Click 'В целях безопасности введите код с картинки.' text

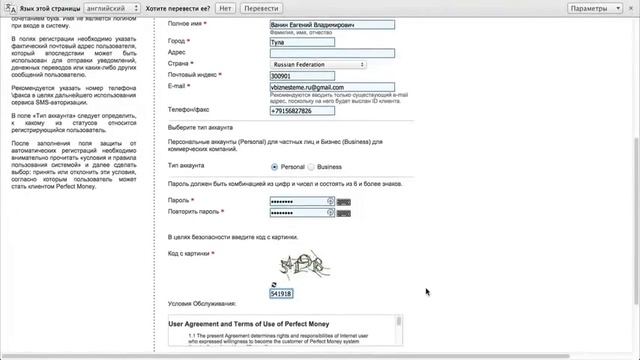click(x=233, y=237)
